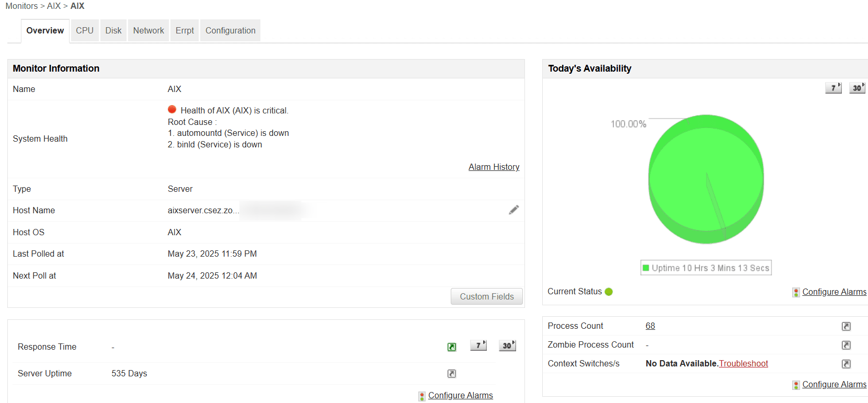868x403 pixels.
Task: Open the 7-day Response Time dropdown
Action: (478, 345)
